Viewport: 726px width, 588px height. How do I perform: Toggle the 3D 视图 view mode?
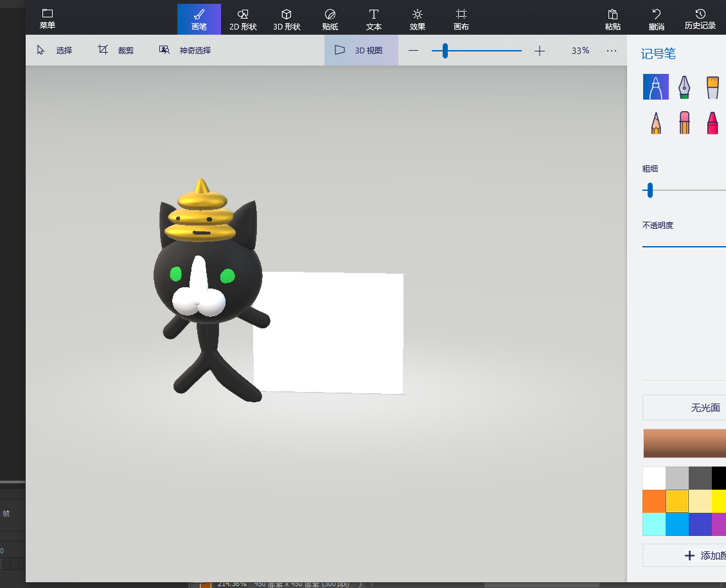tap(360, 50)
